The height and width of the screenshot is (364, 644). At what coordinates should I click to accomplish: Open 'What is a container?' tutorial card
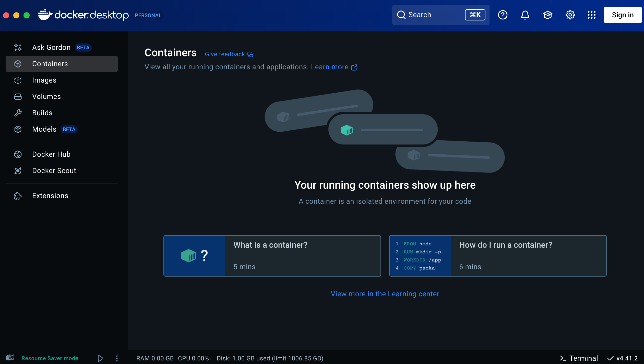pyautogui.click(x=272, y=256)
